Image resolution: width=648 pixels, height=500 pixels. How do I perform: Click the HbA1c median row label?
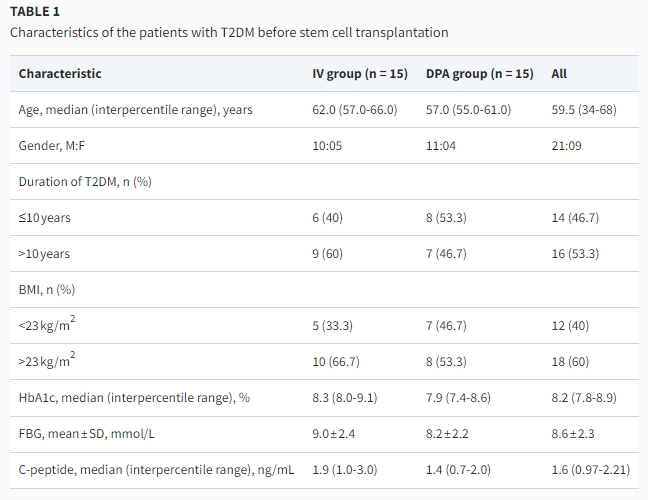(x=134, y=397)
